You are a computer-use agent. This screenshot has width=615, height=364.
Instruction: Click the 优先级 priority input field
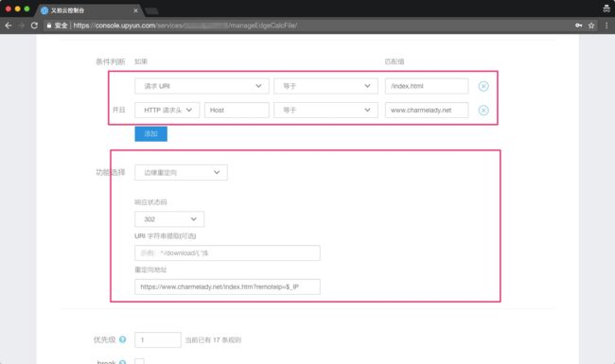click(x=158, y=339)
